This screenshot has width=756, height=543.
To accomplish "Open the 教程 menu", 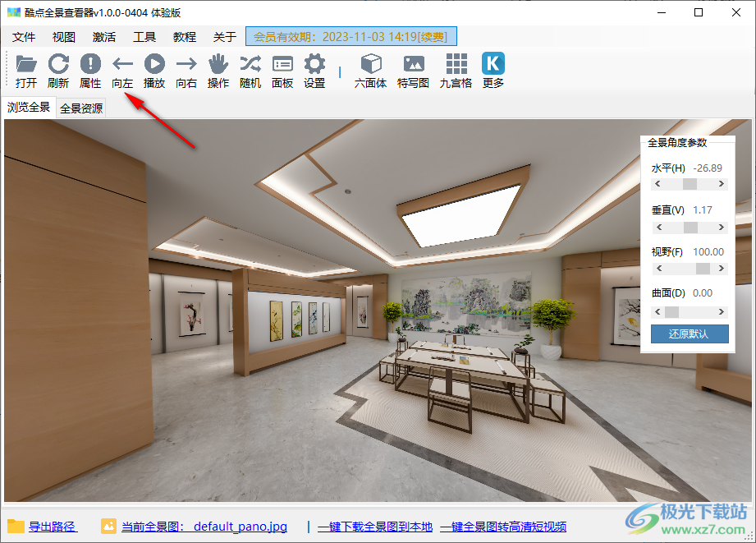I will pos(185,37).
